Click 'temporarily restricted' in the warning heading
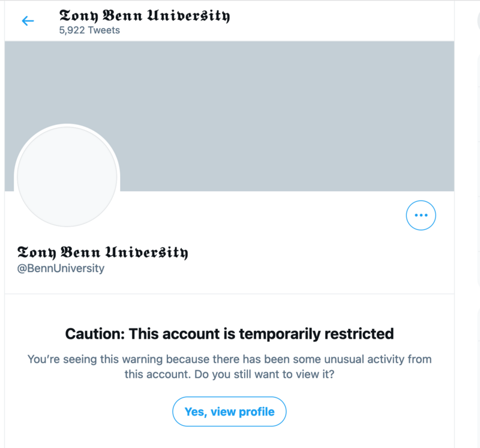The width and height of the screenshot is (480, 448). pyautogui.click(x=321, y=333)
